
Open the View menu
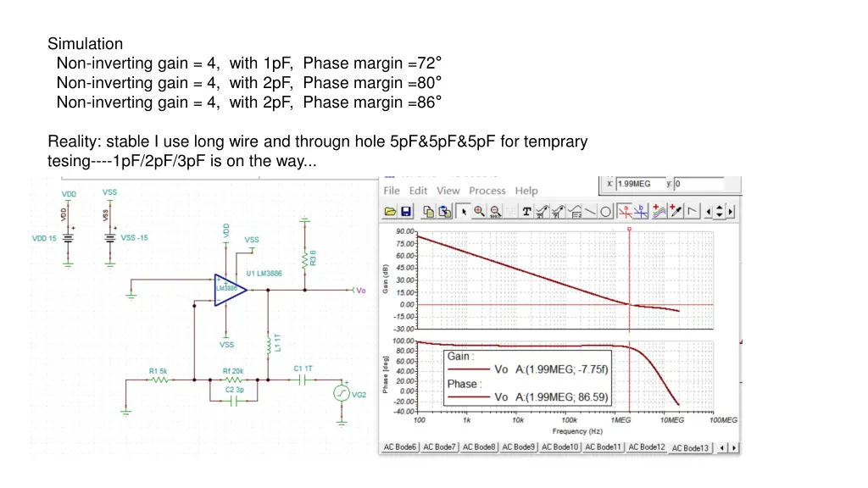(448, 191)
